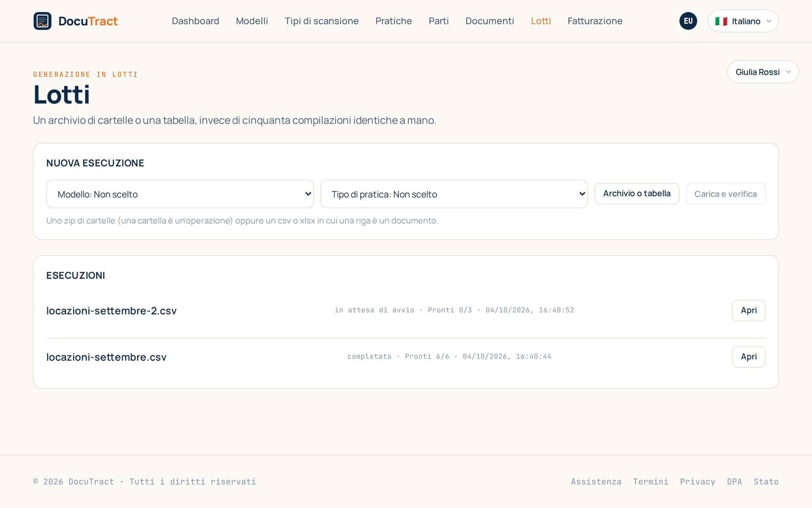The image size is (812, 508).
Task: Click the 'completata' status text
Action: click(x=370, y=357)
